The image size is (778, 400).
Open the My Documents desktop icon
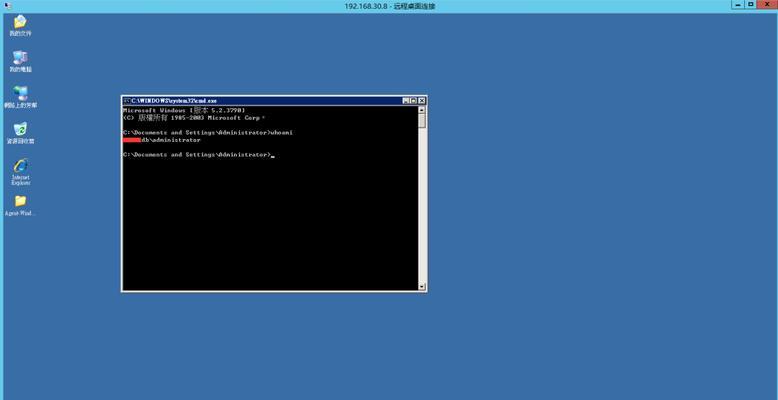20,25
